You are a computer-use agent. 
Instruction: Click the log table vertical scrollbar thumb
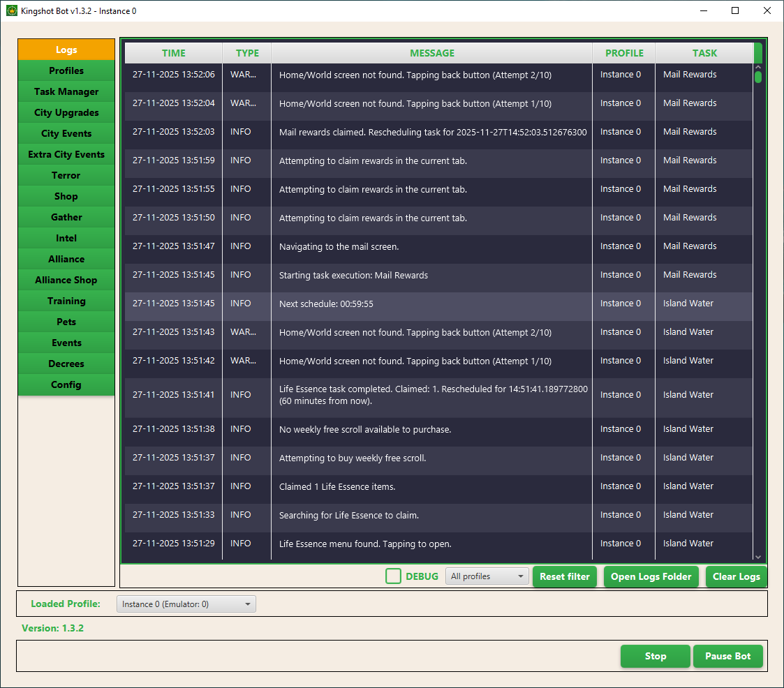[758, 77]
